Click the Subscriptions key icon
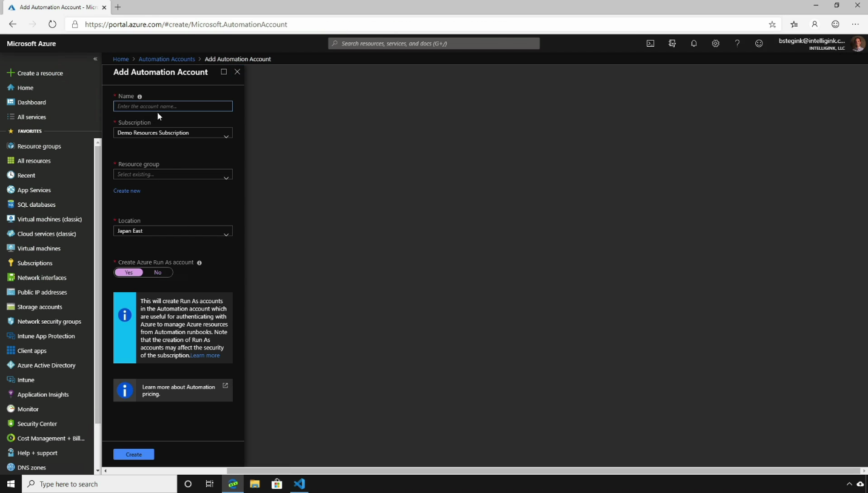Screen dimensions: 868x493 (x=10, y=263)
